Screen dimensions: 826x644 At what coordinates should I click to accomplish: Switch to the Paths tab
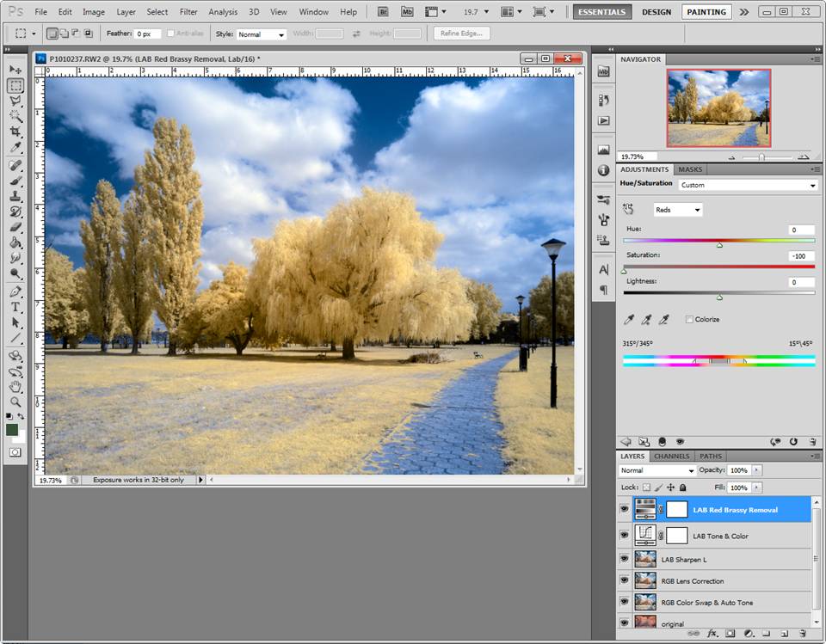[x=710, y=456]
